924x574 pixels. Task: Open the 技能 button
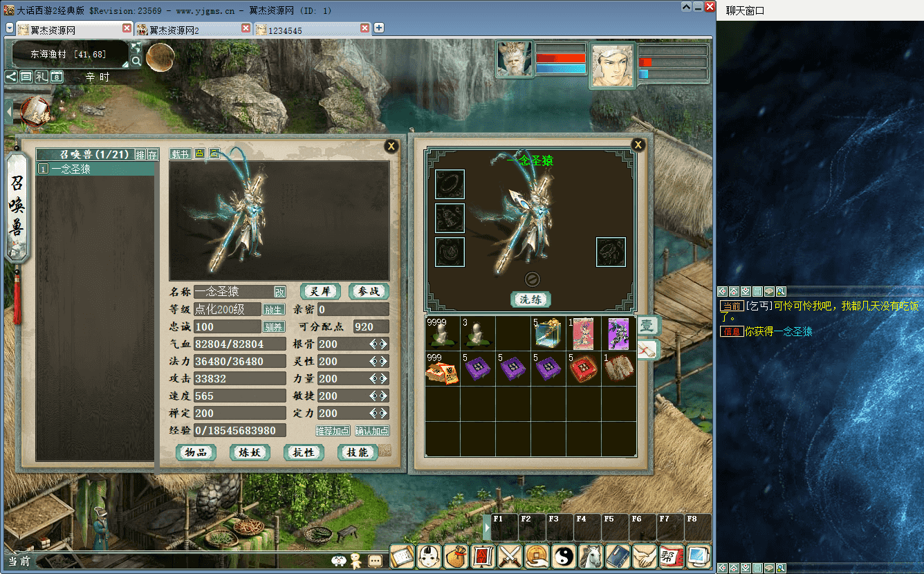pyautogui.click(x=358, y=453)
